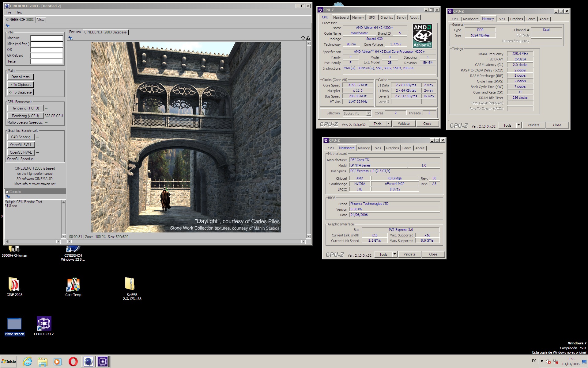Click Close in the Memory tab CPU-Z window
Image resolution: width=588 pixels, height=368 pixels.
pyautogui.click(x=557, y=125)
